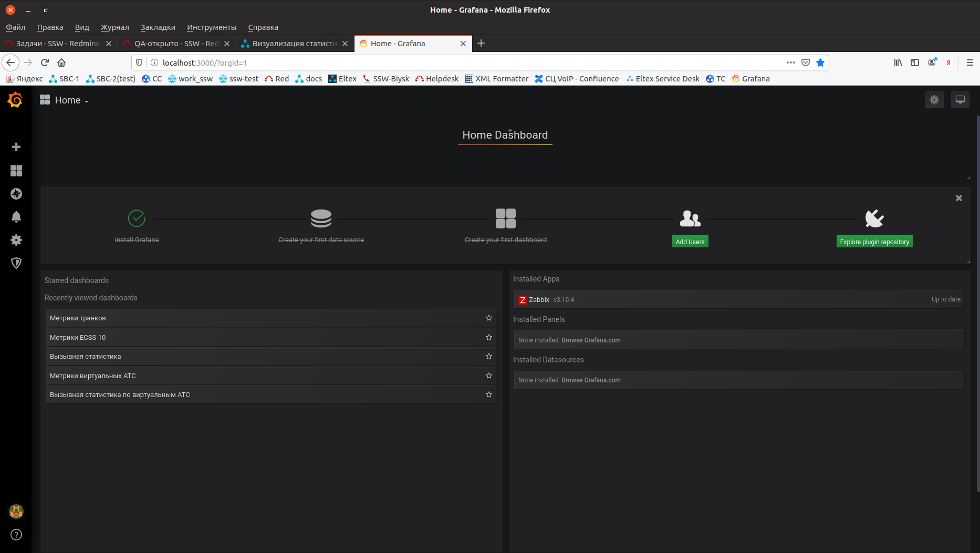Image resolution: width=980 pixels, height=553 pixels.
Task: Switch to Визуализация статистики tab
Action: 295,44
